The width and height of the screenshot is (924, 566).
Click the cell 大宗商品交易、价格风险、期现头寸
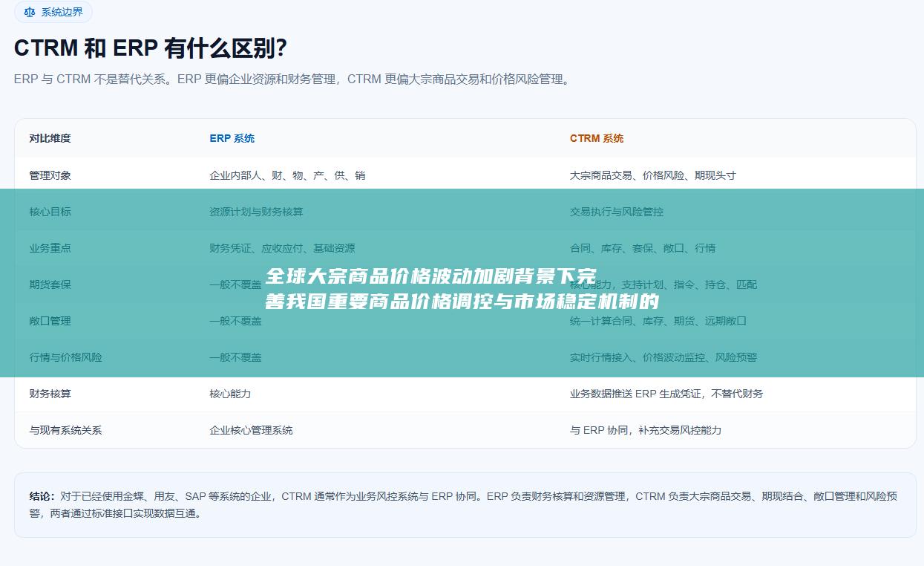(653, 175)
